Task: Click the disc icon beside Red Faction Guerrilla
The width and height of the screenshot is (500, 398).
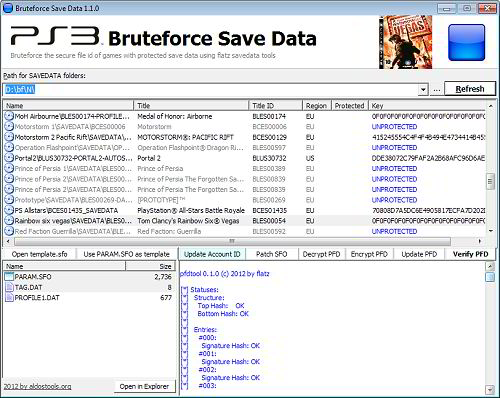Action: coord(9,231)
